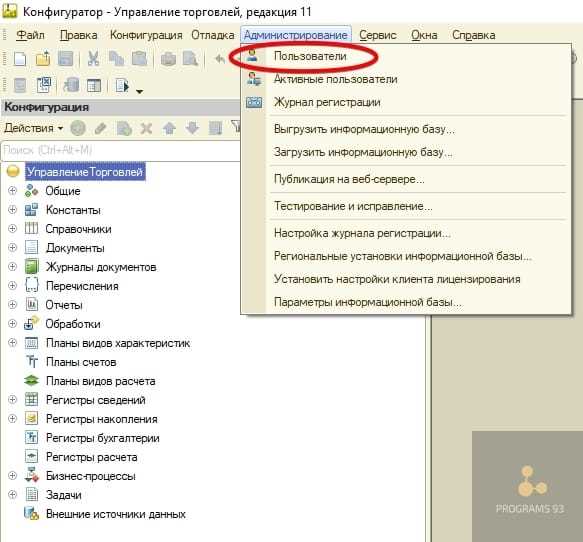This screenshot has height=542, width=583.
Task: Click the Move down arrow icon
Action: coord(192,129)
